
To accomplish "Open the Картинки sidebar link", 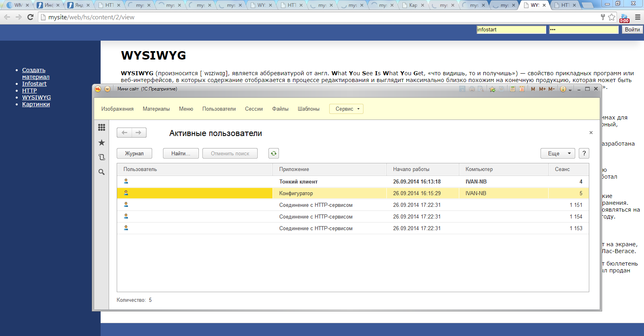I will point(36,104).
